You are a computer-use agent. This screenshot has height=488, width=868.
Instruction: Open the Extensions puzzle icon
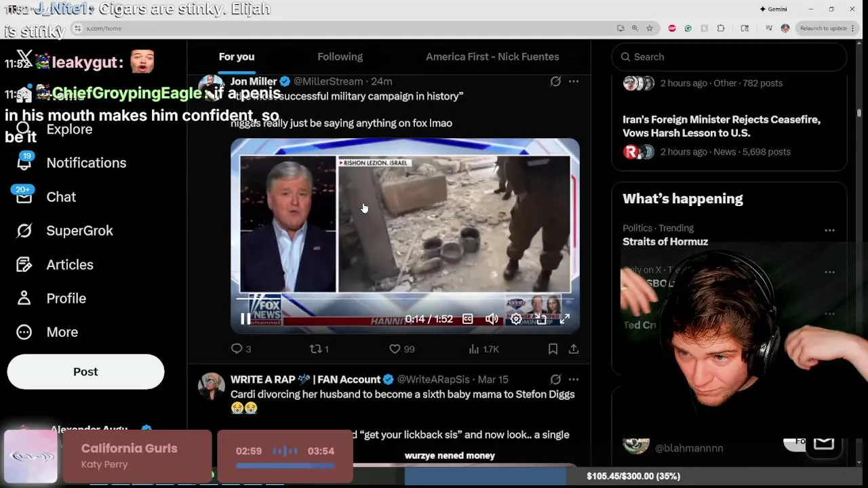point(721,28)
